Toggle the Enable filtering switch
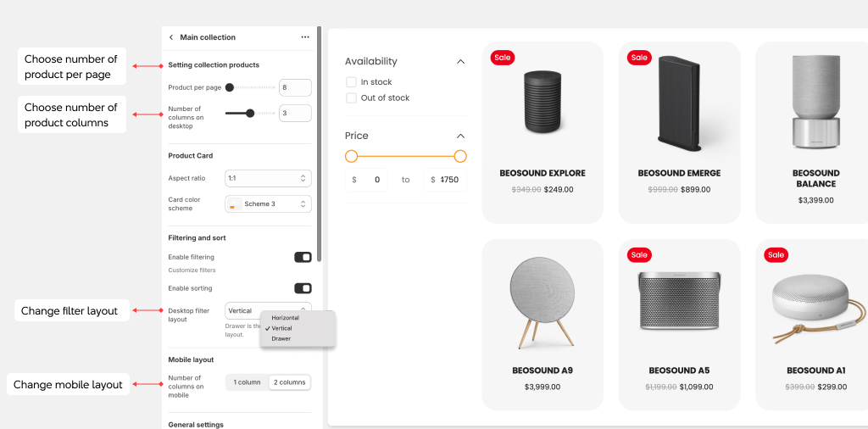Image resolution: width=868 pixels, height=429 pixels. 303,257
